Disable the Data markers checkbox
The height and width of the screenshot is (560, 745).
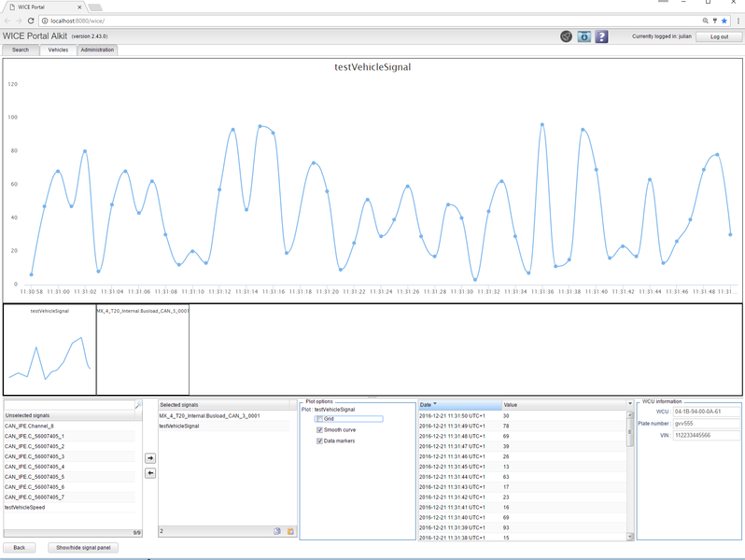[320, 441]
